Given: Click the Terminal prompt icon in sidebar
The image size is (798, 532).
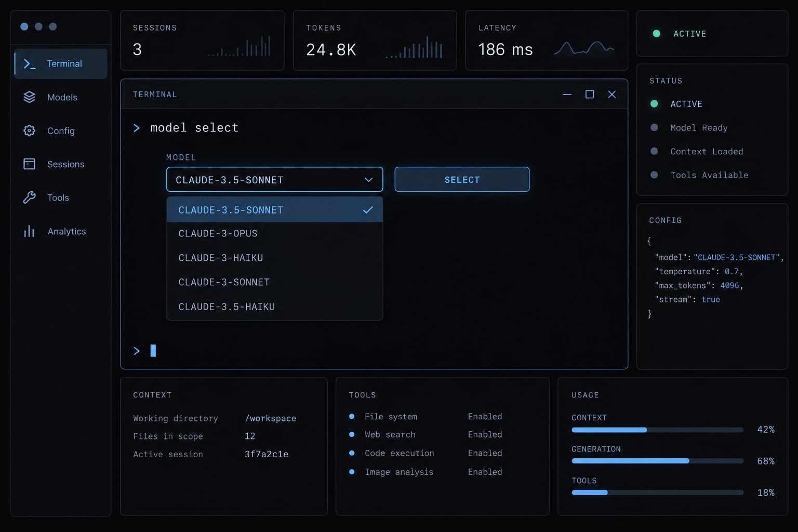Looking at the screenshot, I should coord(30,64).
